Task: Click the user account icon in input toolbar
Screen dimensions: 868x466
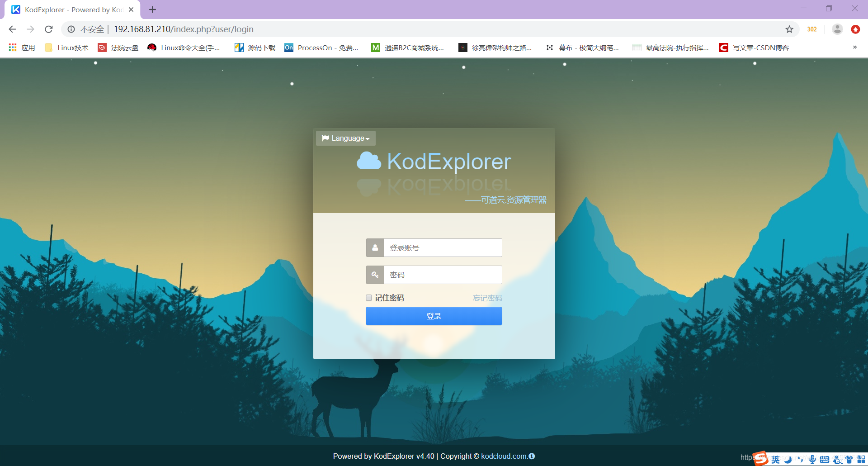Action: coord(837,460)
